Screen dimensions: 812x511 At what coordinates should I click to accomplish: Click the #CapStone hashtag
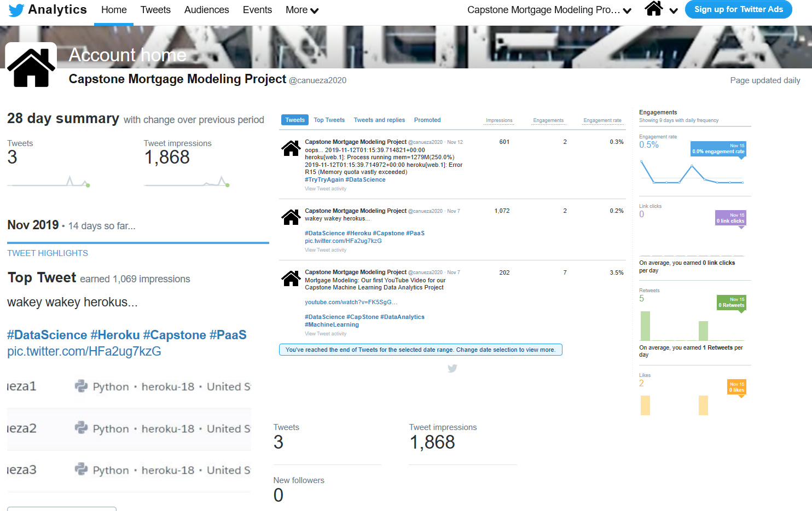coord(363,317)
